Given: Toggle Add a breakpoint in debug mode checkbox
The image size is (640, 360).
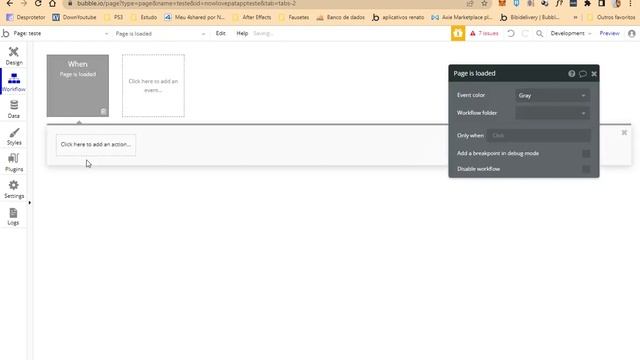Looking at the screenshot, I should click(x=586, y=153).
